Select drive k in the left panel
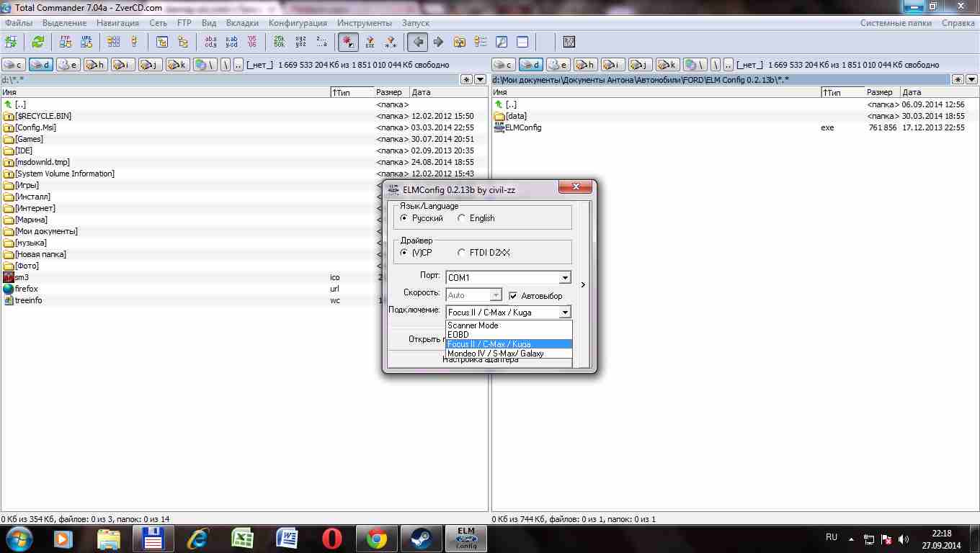 [178, 65]
